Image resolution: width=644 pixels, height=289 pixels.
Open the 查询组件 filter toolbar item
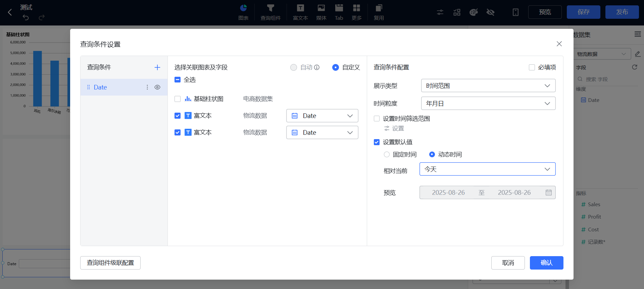(x=270, y=12)
